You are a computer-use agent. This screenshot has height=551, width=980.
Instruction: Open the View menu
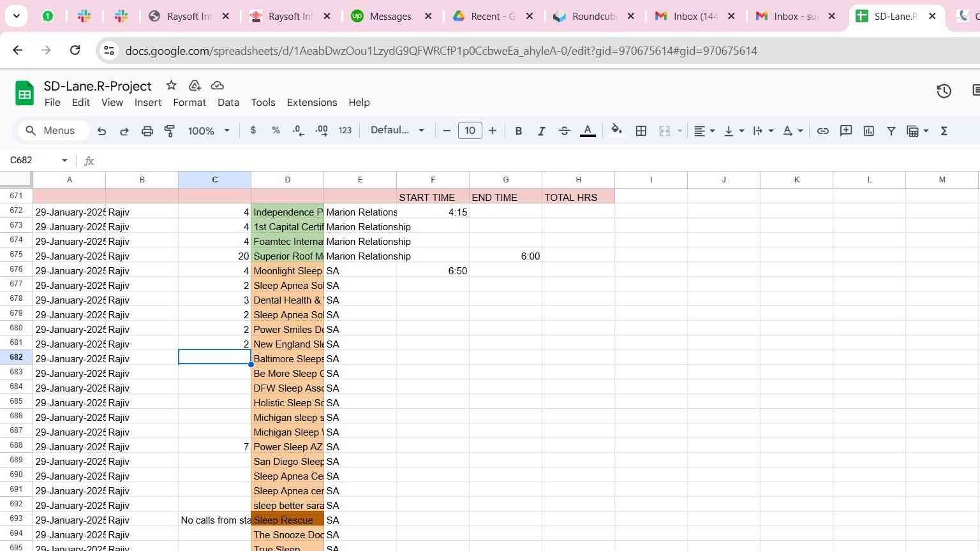click(112, 102)
